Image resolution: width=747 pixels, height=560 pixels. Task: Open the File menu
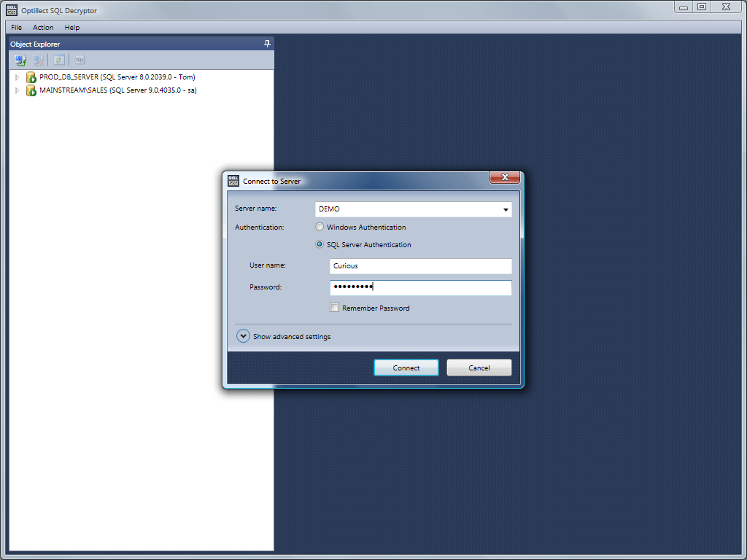(16, 28)
